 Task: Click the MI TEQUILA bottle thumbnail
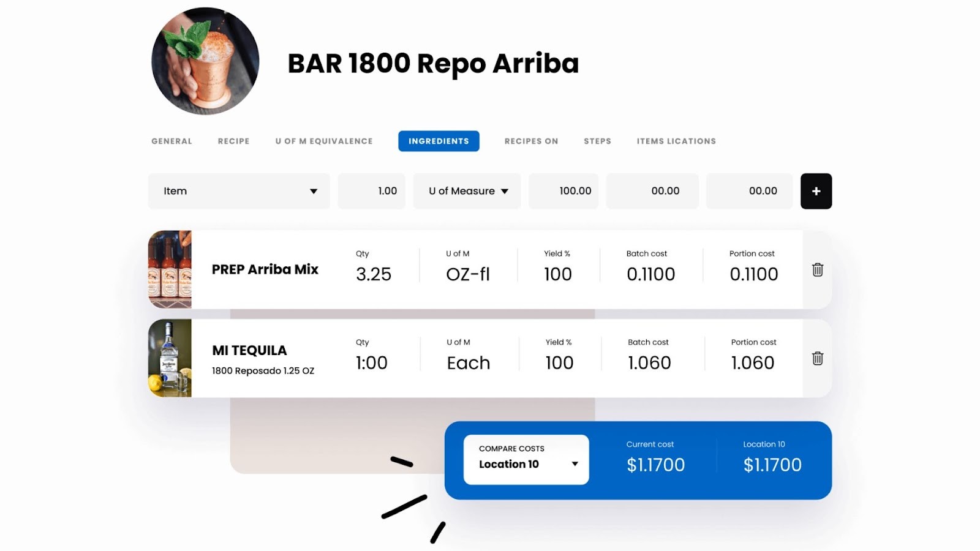[170, 358]
